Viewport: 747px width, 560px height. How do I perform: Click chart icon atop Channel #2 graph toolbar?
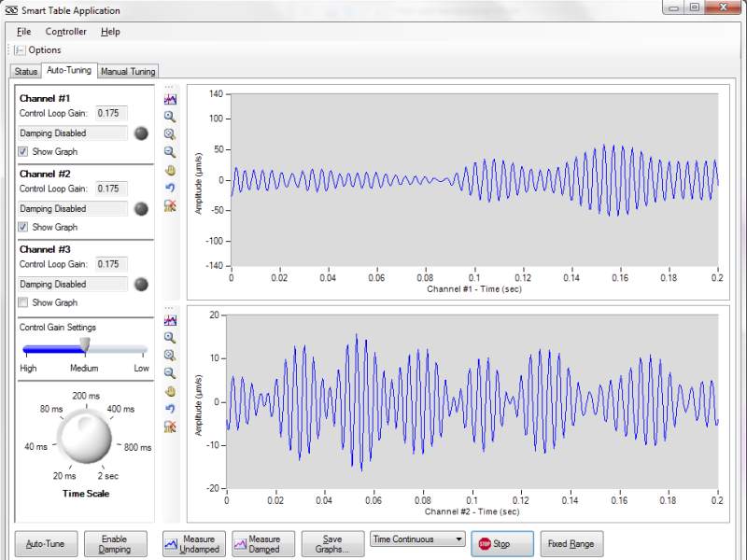pos(170,320)
